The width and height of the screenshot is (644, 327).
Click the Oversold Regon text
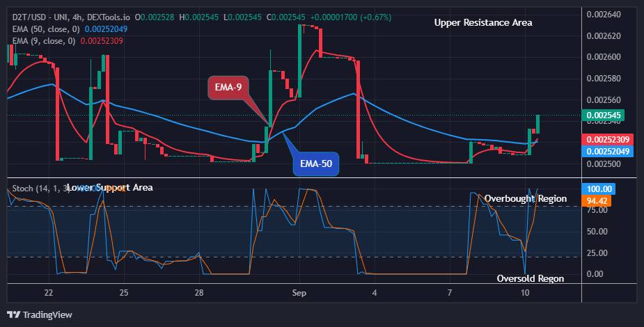click(x=531, y=278)
